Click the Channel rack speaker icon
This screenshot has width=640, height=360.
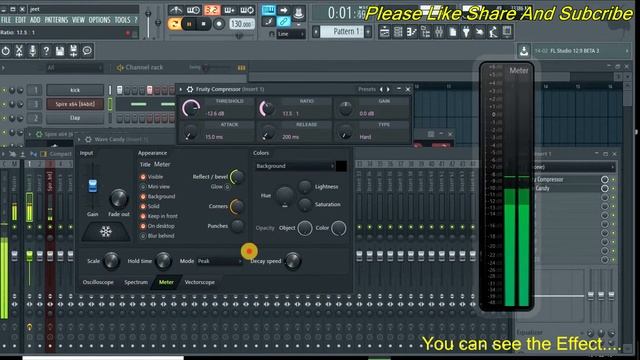point(120,68)
